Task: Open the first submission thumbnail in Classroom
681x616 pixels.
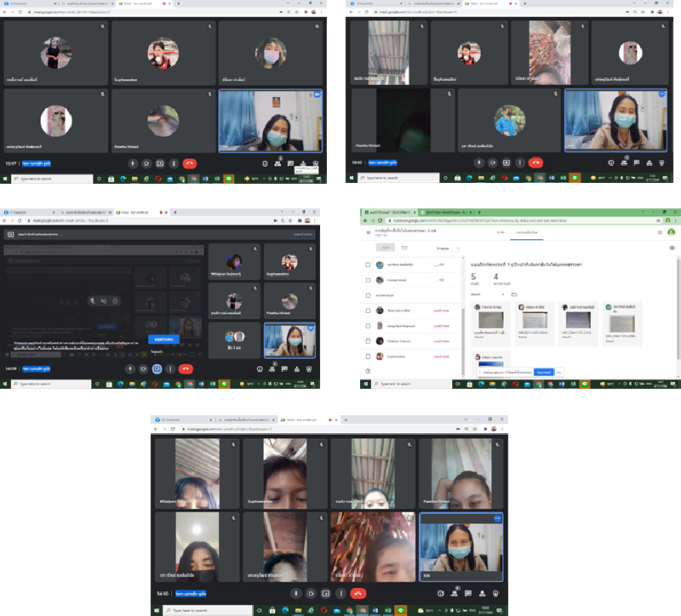Action: 490,320
